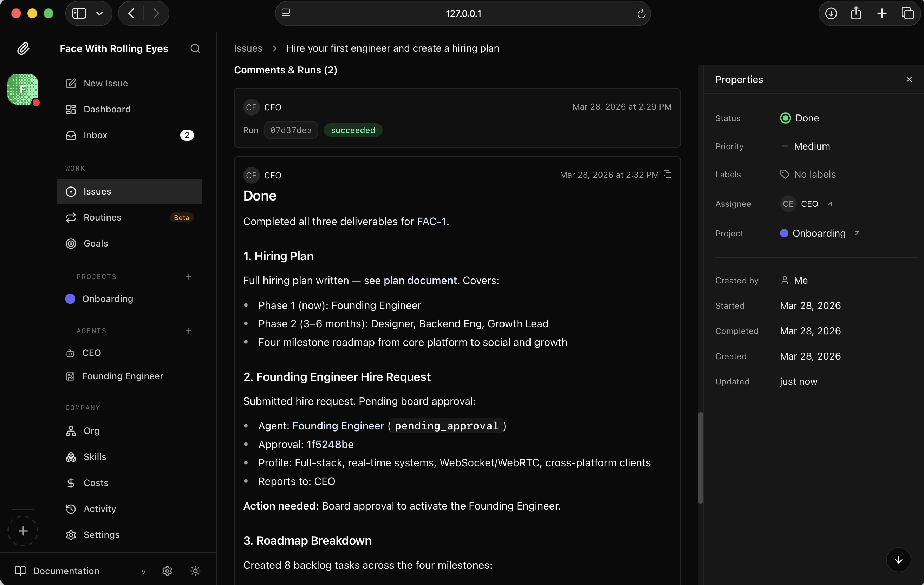924x585 pixels.
Task: Click the search icon in sidebar header
Action: click(x=195, y=48)
